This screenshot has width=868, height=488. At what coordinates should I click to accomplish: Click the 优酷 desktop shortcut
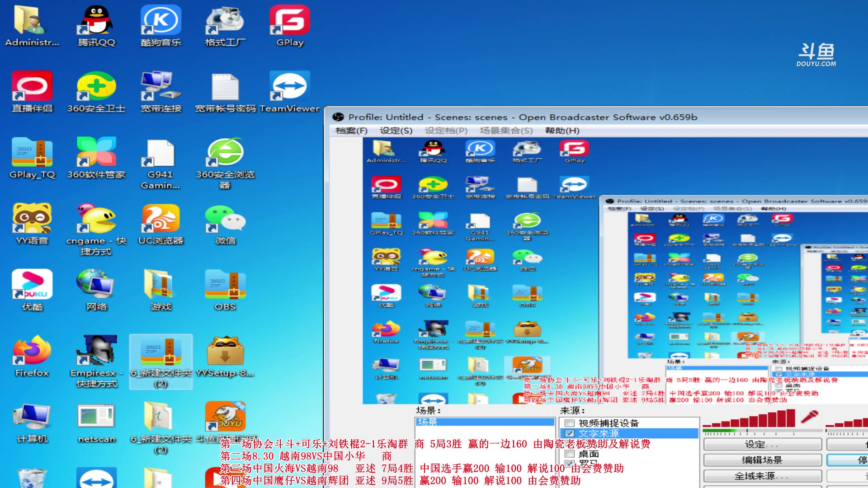(x=32, y=290)
